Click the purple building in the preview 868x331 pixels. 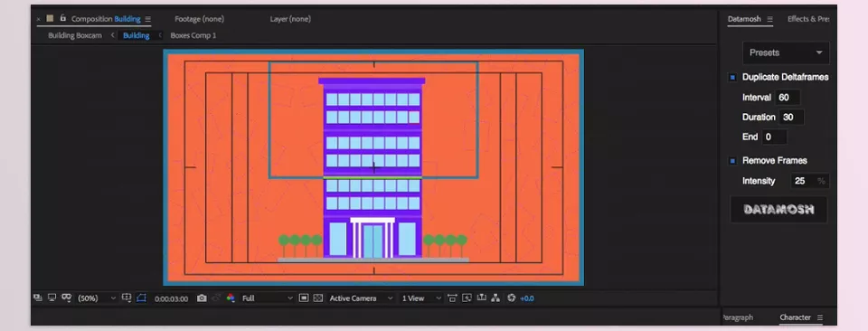(372, 167)
